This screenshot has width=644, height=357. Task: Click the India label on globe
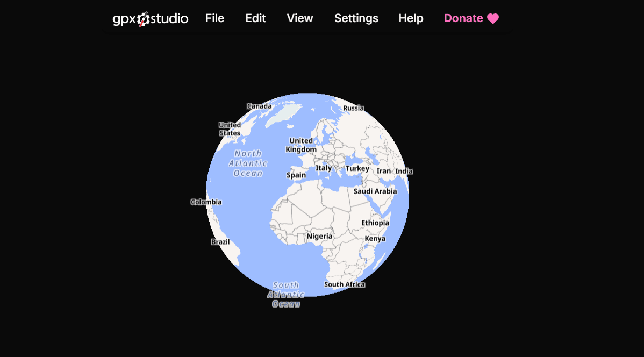click(x=404, y=172)
